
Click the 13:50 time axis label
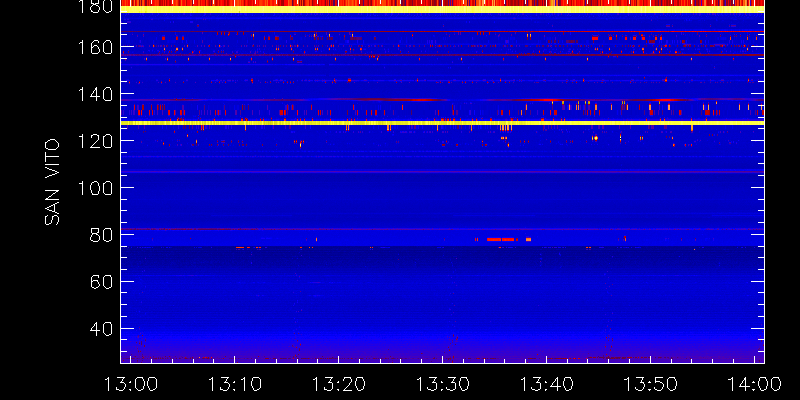(651, 384)
